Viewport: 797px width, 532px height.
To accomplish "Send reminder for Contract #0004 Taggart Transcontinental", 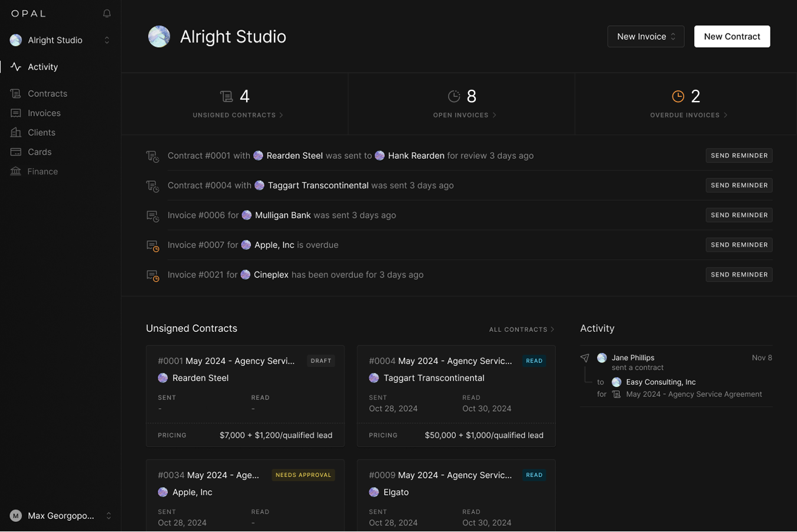I will point(739,185).
